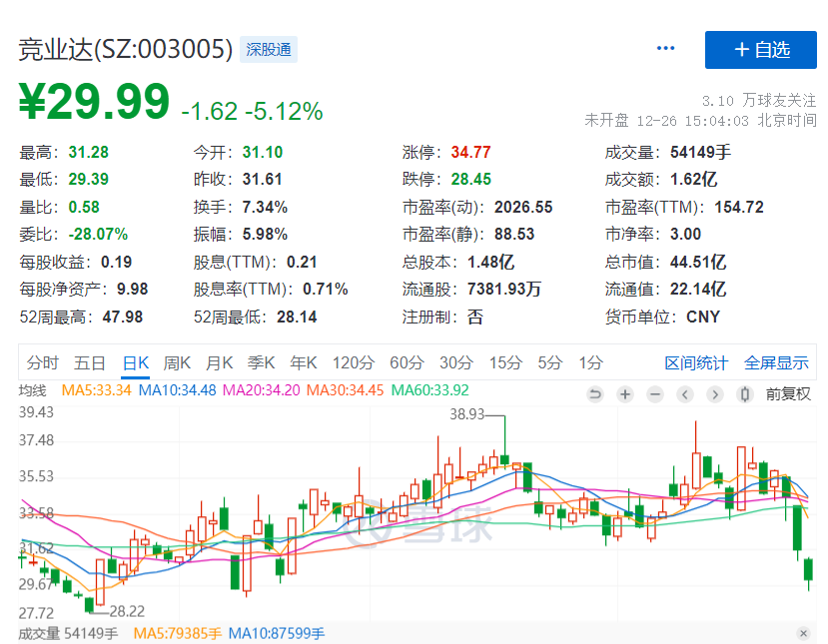Click the MA20:34.20 moving average label
The height and width of the screenshot is (644, 828).
pyautogui.click(x=262, y=390)
